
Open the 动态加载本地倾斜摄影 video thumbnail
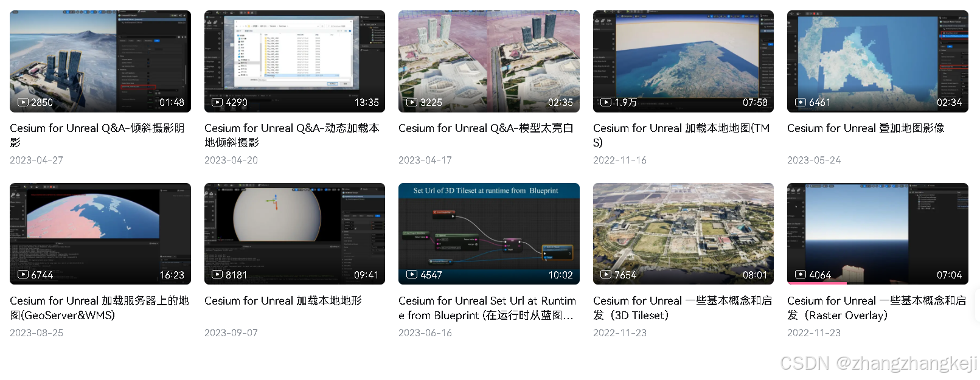294,61
